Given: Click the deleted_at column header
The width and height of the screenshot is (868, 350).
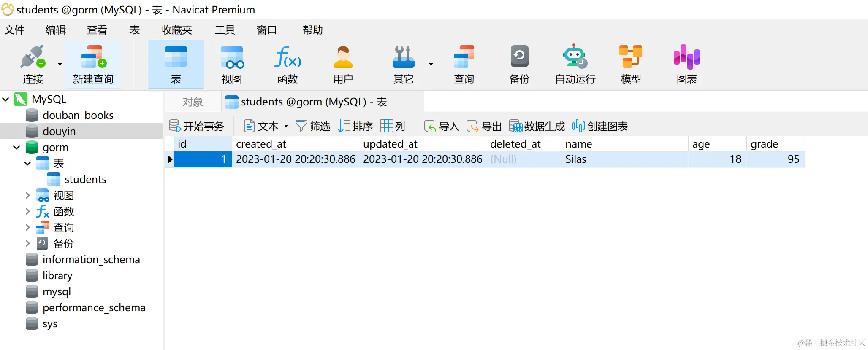Looking at the screenshot, I should [524, 144].
